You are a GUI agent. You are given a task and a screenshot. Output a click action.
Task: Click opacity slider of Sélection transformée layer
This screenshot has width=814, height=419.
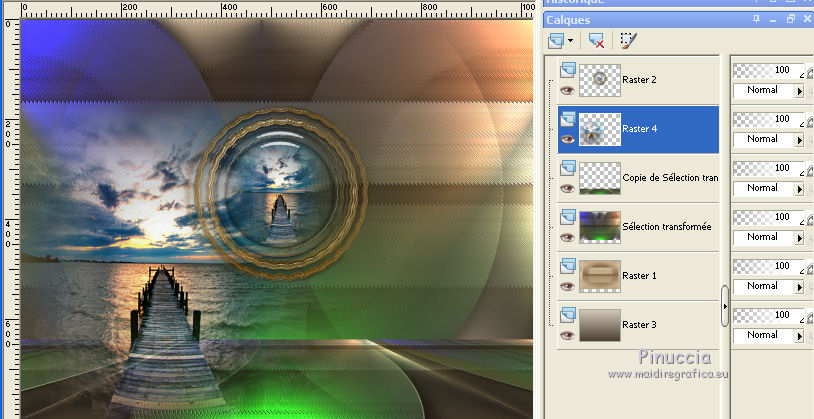click(x=768, y=217)
